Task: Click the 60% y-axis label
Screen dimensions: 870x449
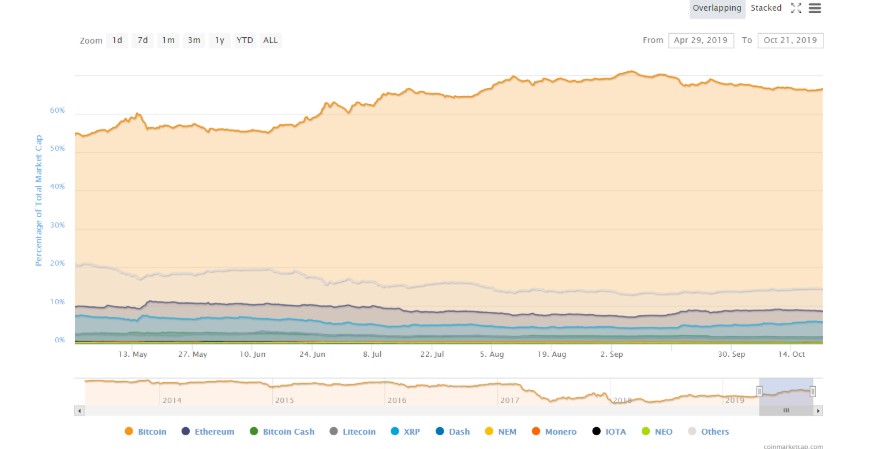Action: (57, 110)
